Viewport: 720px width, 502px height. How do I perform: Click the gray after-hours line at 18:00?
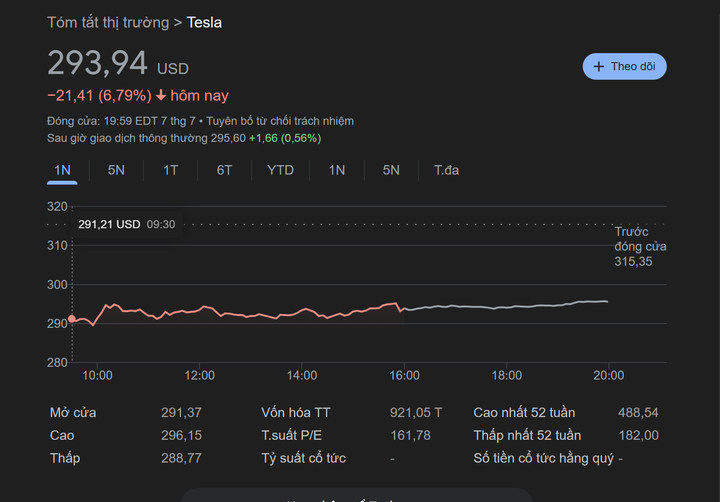pos(506,307)
